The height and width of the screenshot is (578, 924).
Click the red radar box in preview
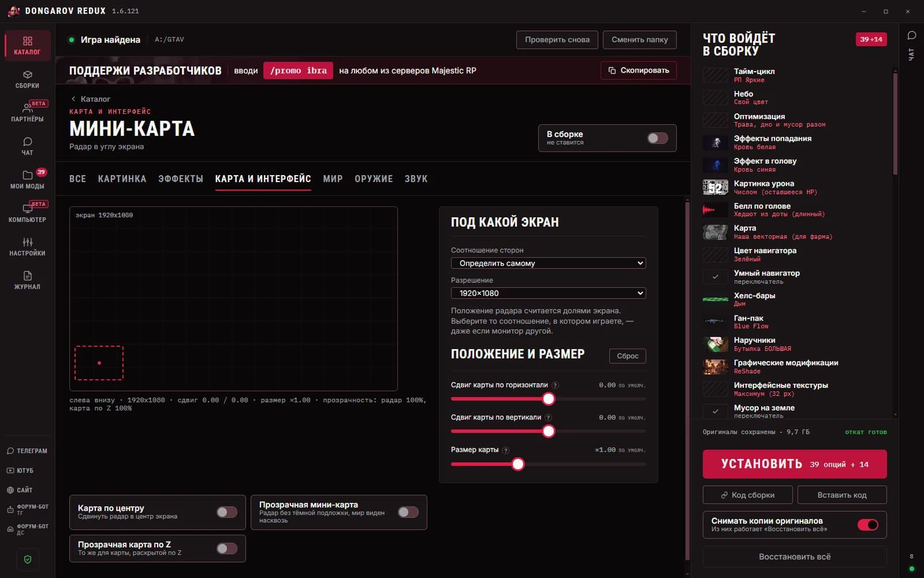(x=99, y=363)
